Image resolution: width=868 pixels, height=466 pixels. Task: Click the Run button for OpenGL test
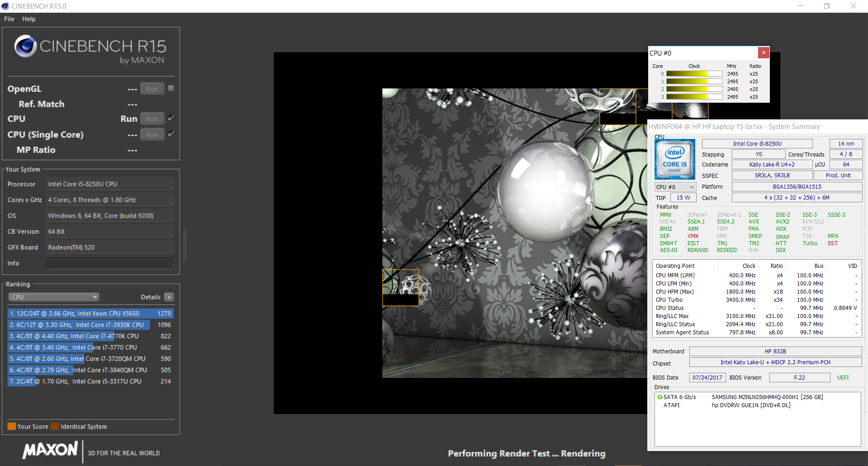click(x=152, y=89)
